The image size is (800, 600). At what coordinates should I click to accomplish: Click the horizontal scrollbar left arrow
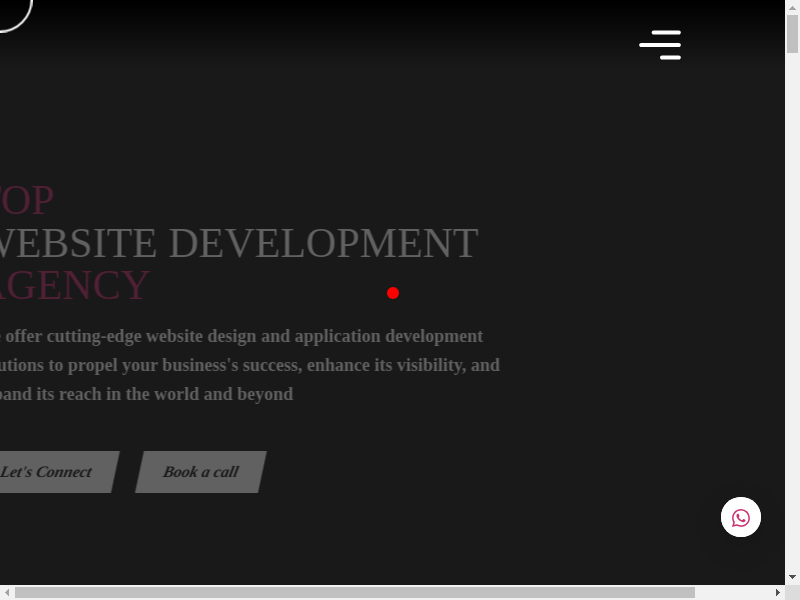[7, 592]
